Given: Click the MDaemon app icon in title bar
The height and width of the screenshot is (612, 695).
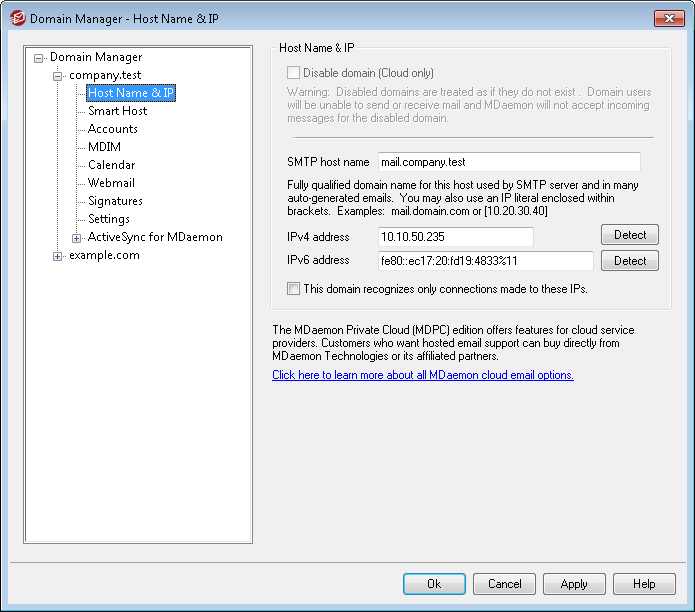Looking at the screenshot, I should pyautogui.click(x=18, y=19).
